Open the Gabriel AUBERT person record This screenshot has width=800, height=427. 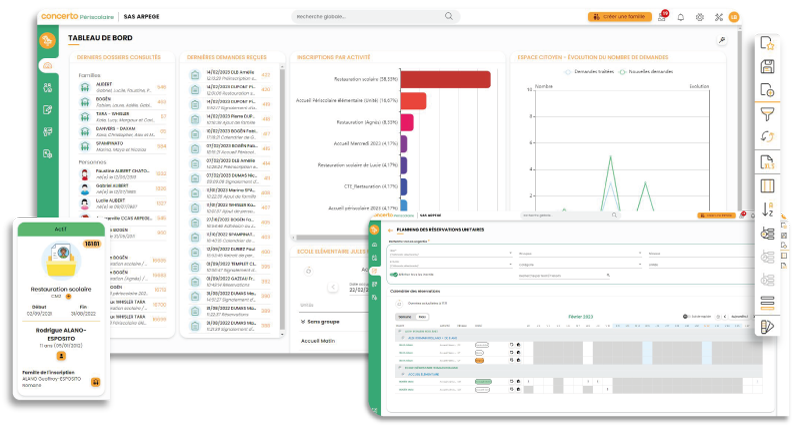tap(122, 189)
